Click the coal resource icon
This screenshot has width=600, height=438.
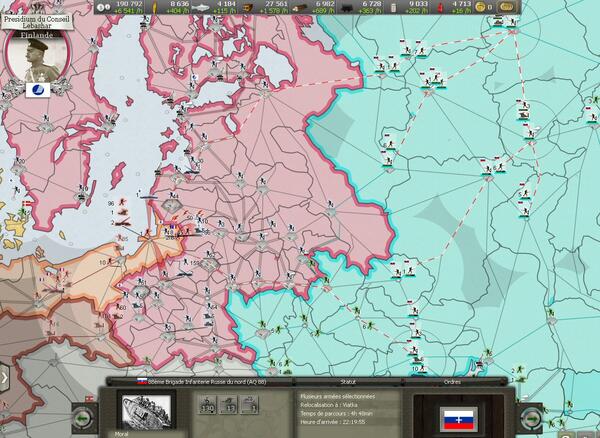click(347, 7)
